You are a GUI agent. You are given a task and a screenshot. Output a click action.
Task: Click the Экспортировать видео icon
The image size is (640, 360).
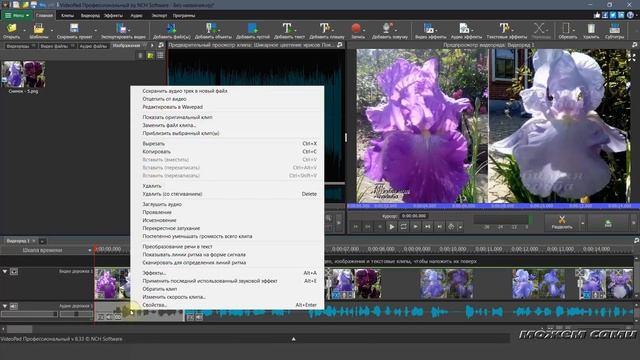(121, 28)
